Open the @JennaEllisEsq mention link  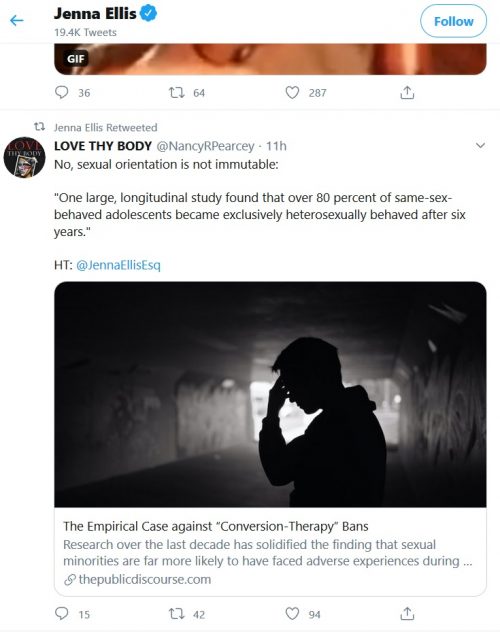tap(118, 265)
